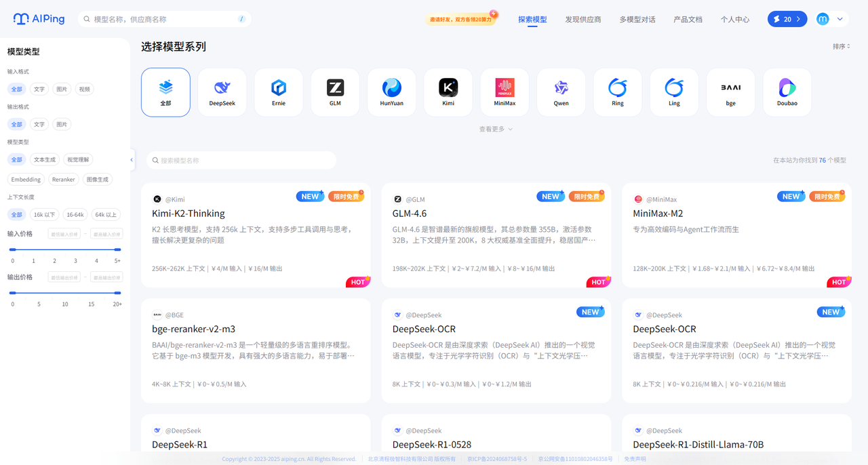Select 图片 under 输出格式

point(62,124)
